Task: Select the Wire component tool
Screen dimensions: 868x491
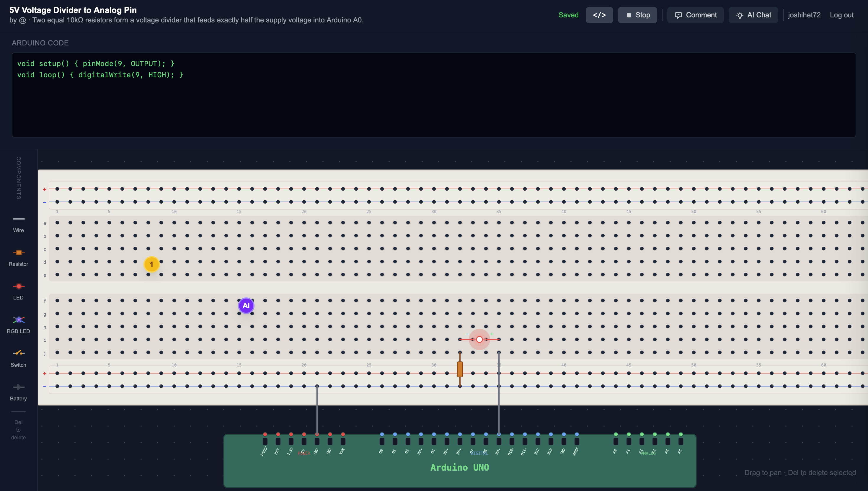Action: (19, 224)
